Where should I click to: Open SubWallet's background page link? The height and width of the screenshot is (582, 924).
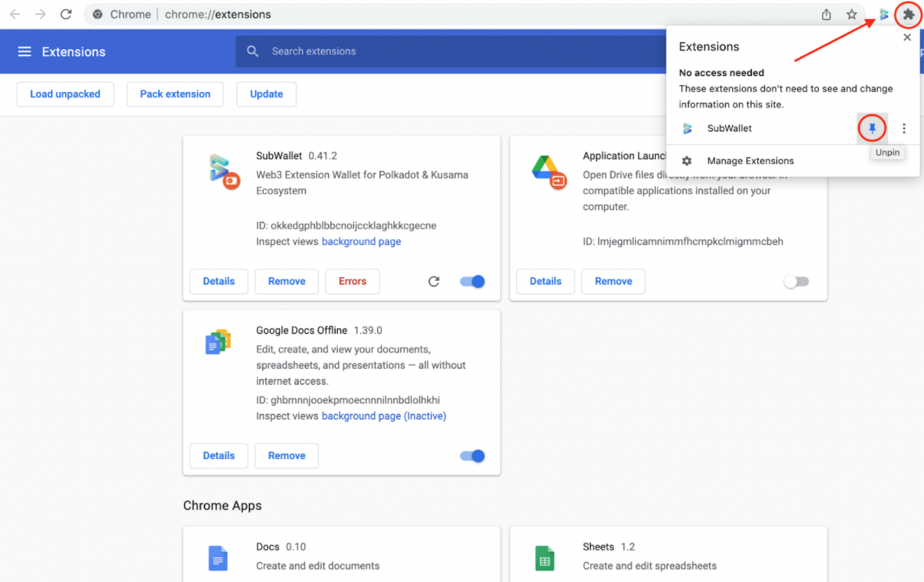[x=361, y=242]
